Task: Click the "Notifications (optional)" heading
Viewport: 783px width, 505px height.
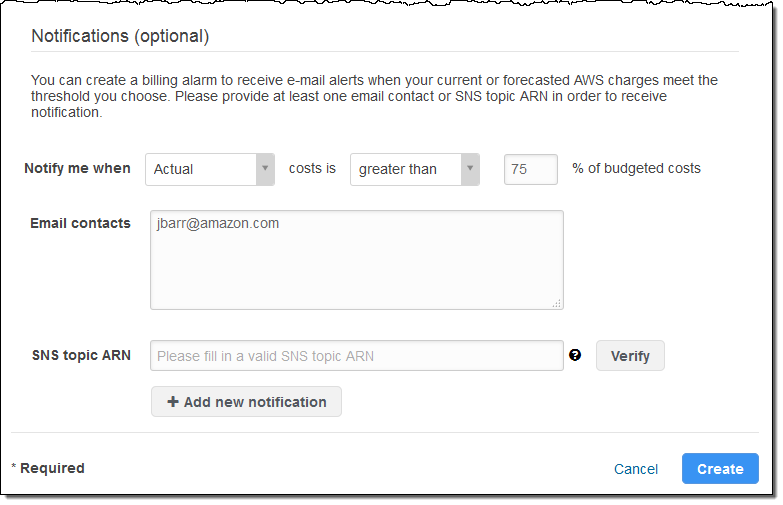Action: click(x=120, y=36)
